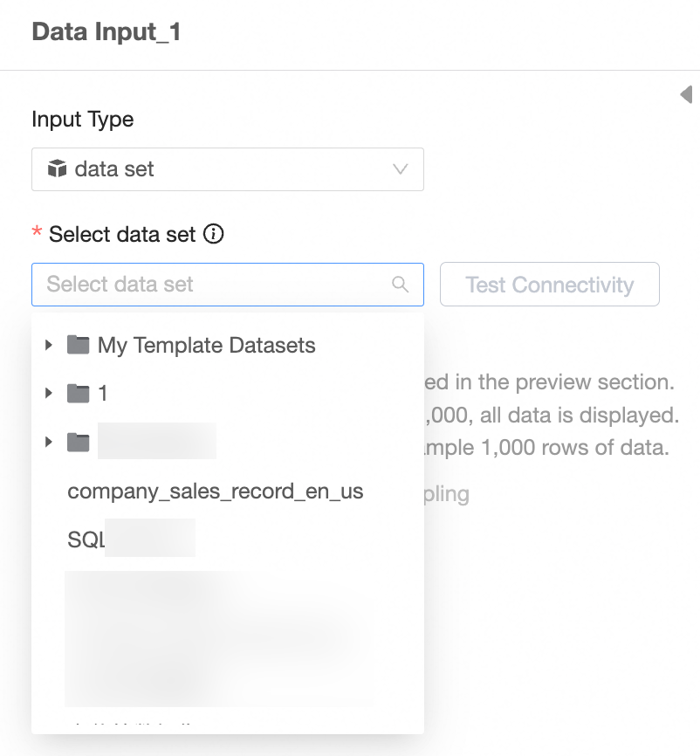The width and height of the screenshot is (700, 756).
Task: Click the cube icon in Input Type
Action: point(57,168)
